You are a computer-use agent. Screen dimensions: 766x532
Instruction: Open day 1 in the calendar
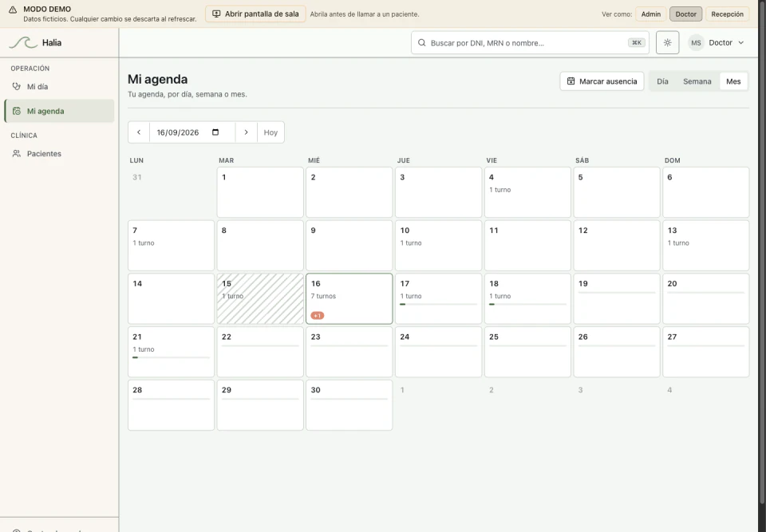[260, 192]
